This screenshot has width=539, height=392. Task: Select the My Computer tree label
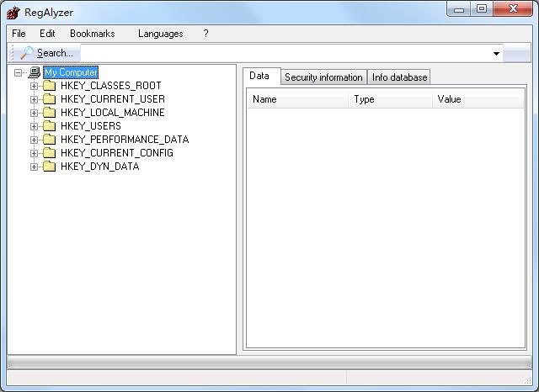[x=71, y=72]
